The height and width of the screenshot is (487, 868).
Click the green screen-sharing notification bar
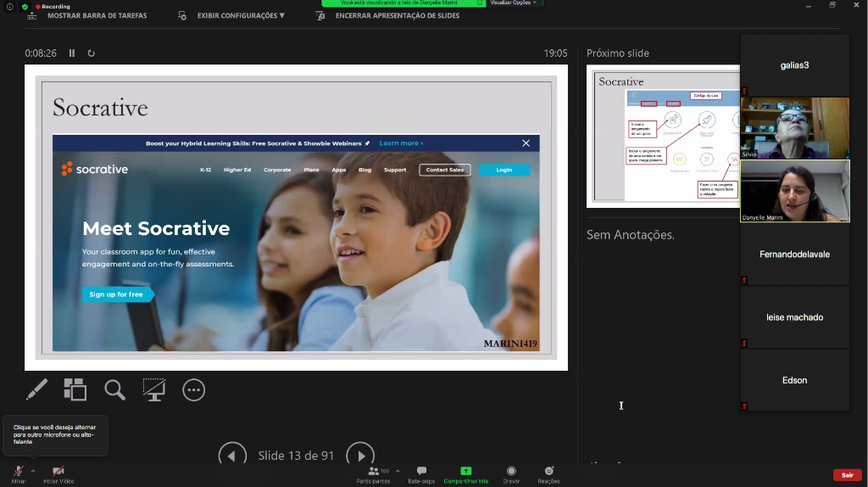(403, 3)
